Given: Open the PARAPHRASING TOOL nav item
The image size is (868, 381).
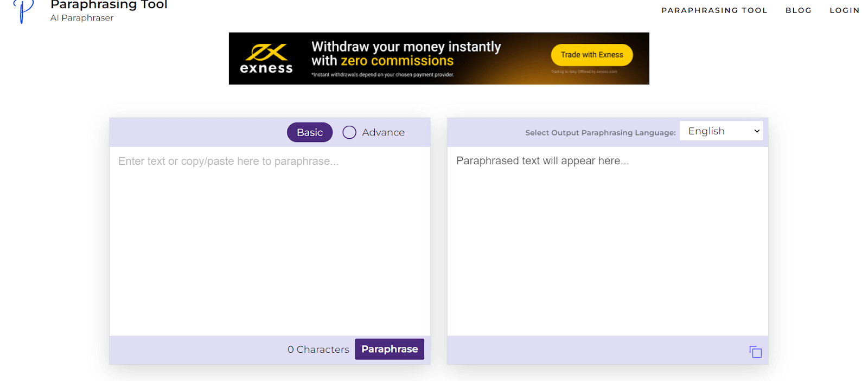Looking at the screenshot, I should (x=714, y=10).
